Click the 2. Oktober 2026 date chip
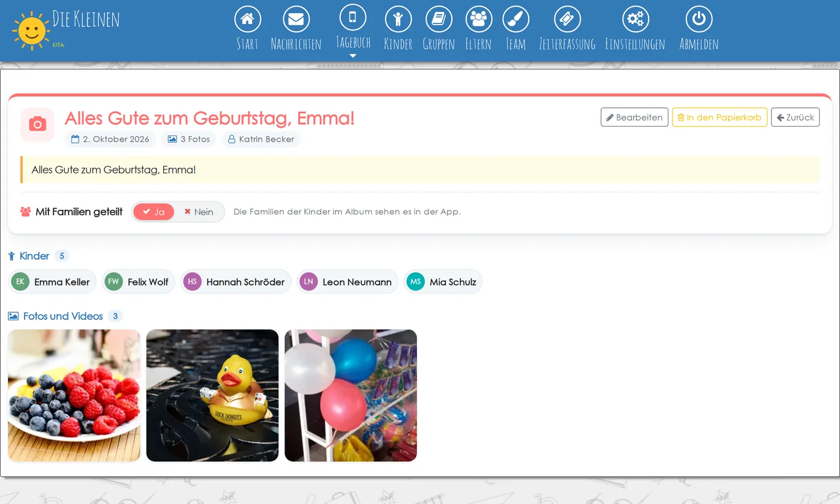This screenshot has height=504, width=840. pos(110,139)
